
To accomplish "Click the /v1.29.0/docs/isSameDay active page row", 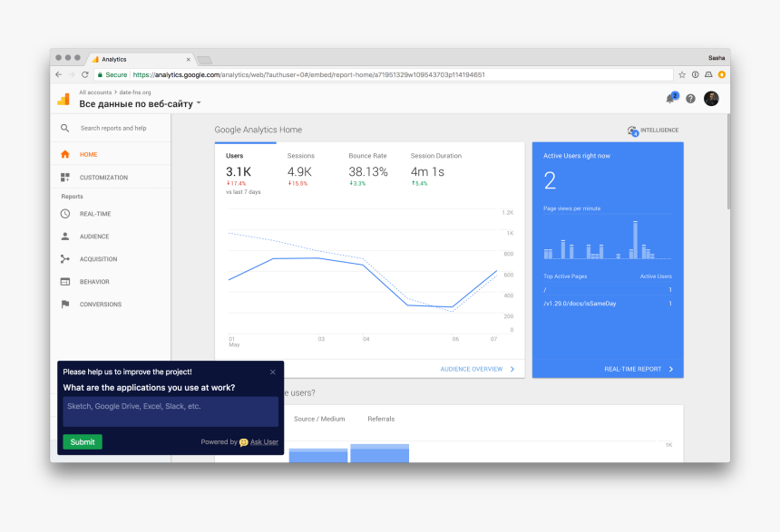I will (608, 304).
